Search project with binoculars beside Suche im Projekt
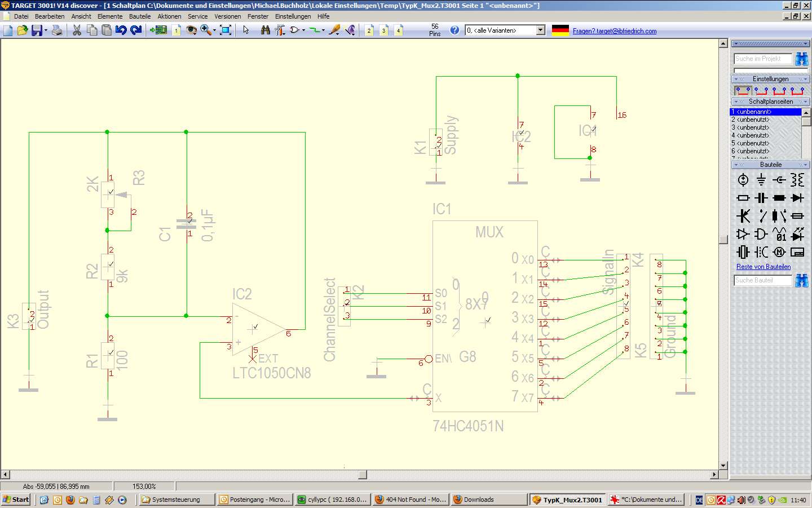812x508 pixels. [x=801, y=59]
